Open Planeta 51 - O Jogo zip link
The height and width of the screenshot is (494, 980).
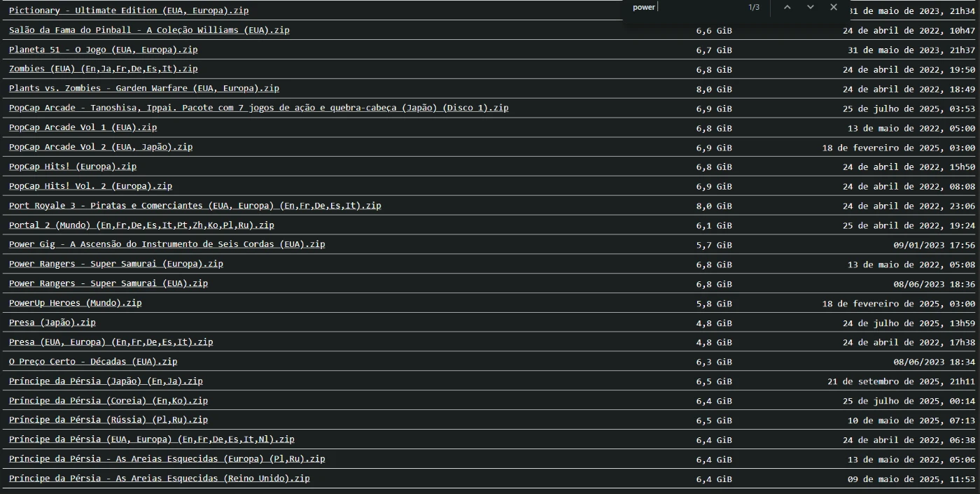(103, 50)
